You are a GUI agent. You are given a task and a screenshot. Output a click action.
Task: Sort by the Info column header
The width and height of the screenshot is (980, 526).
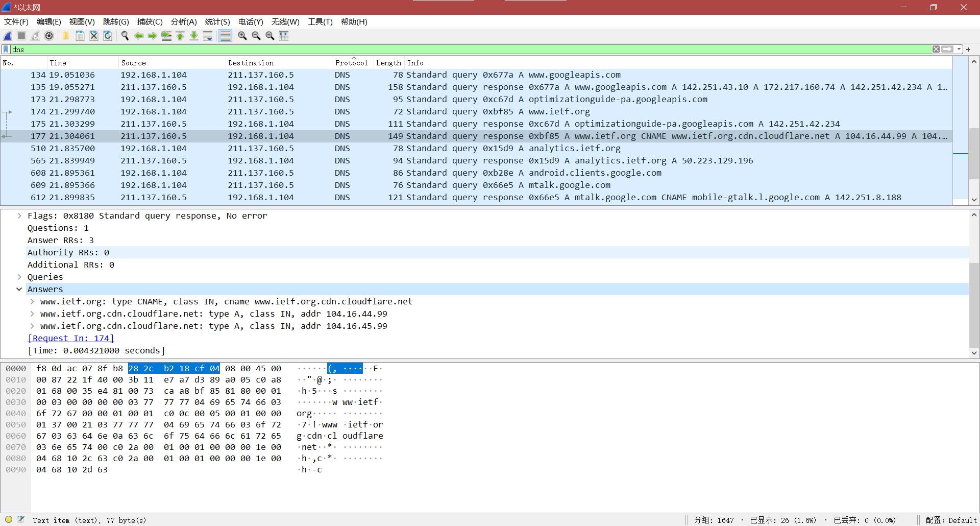[x=678, y=63]
